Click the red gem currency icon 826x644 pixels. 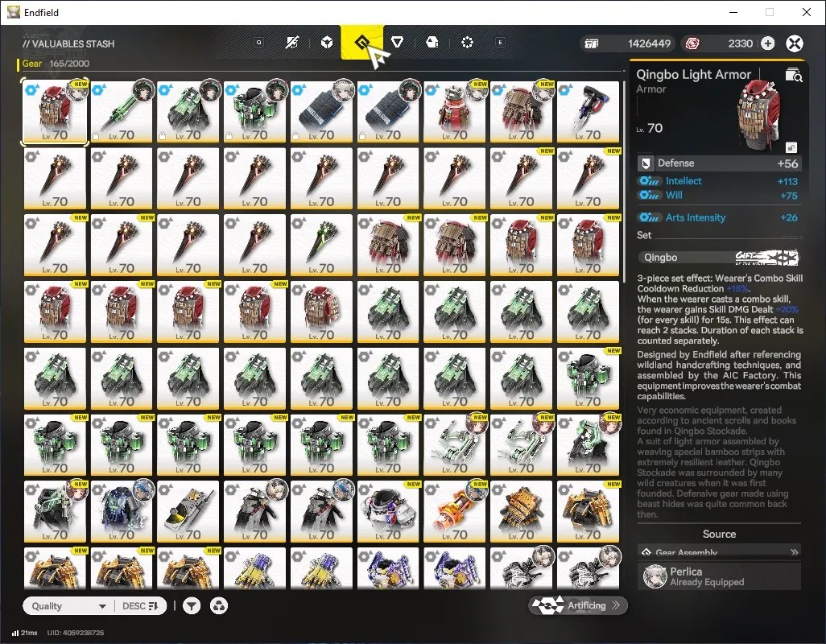(x=692, y=43)
